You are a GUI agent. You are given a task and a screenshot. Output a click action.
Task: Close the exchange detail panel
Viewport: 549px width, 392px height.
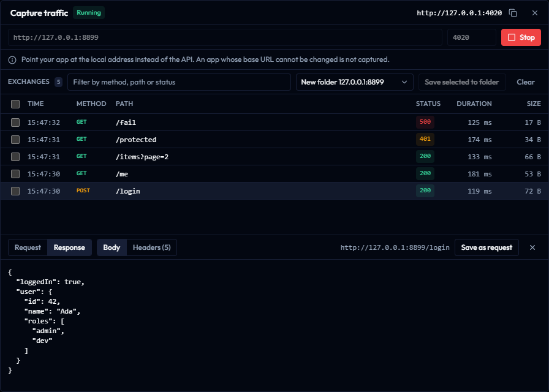pos(532,247)
